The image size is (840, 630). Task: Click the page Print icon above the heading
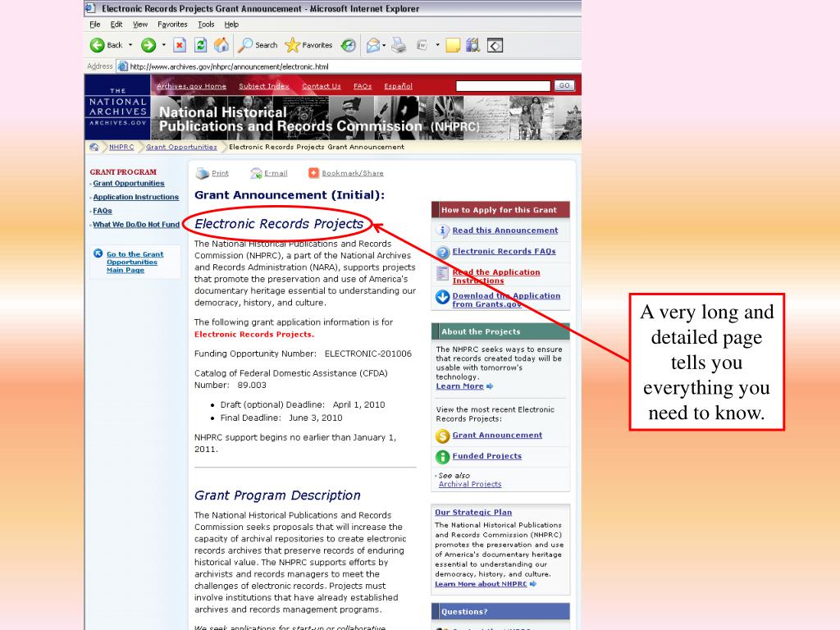203,173
